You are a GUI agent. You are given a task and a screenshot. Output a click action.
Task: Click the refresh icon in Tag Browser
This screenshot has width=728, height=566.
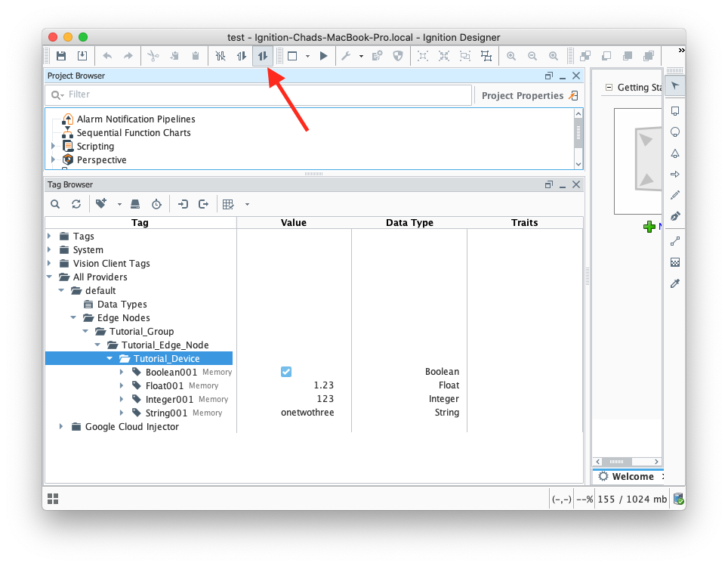pyautogui.click(x=76, y=204)
